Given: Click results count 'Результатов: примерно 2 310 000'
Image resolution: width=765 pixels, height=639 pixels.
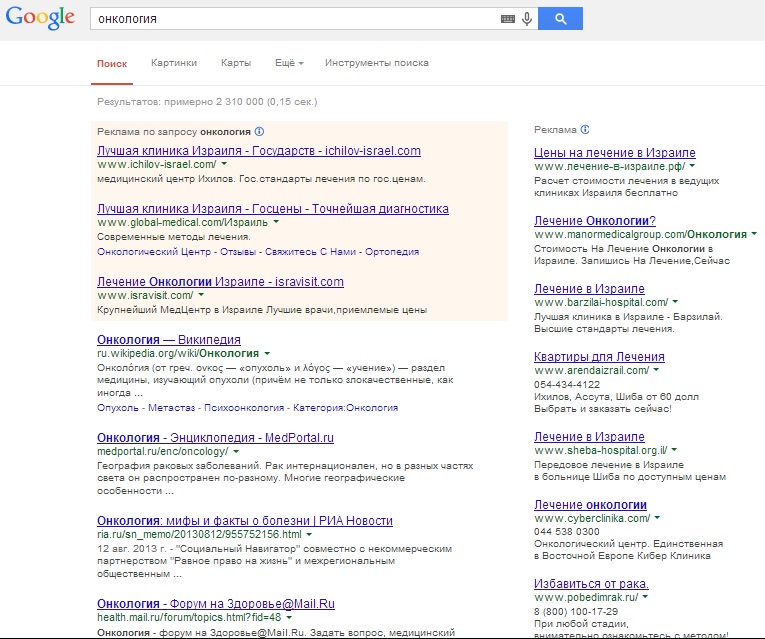Looking at the screenshot, I should coord(180,102).
